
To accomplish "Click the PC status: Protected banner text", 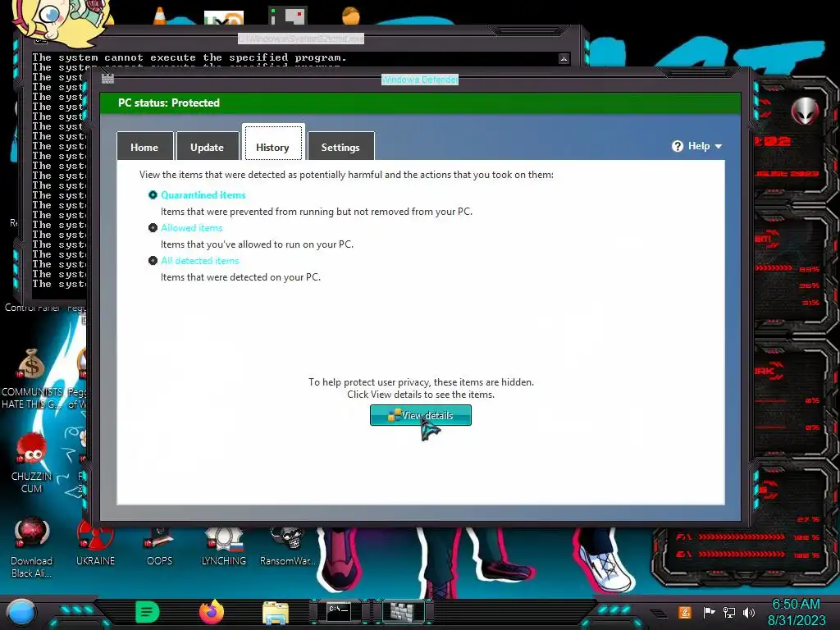I will [169, 103].
